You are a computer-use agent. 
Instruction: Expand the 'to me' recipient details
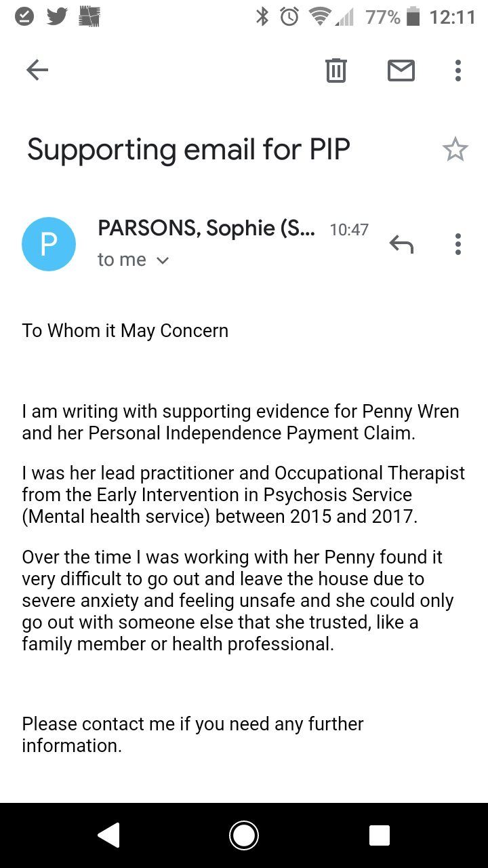point(123,259)
